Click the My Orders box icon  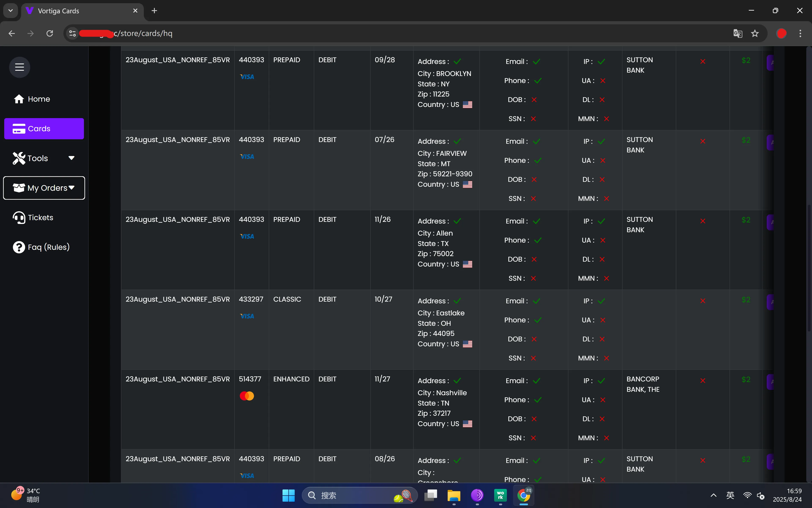pyautogui.click(x=19, y=188)
